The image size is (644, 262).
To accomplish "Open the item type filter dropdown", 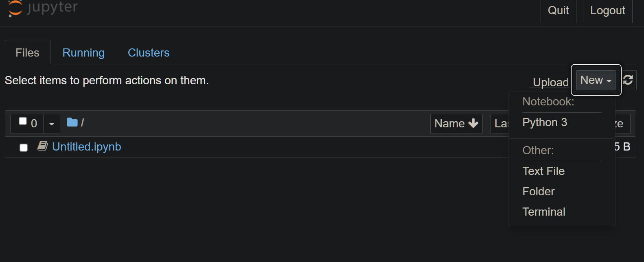I will 51,123.
